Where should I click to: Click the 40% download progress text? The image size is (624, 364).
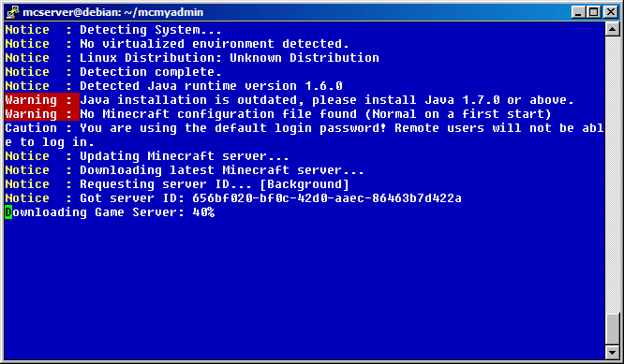tap(203, 212)
